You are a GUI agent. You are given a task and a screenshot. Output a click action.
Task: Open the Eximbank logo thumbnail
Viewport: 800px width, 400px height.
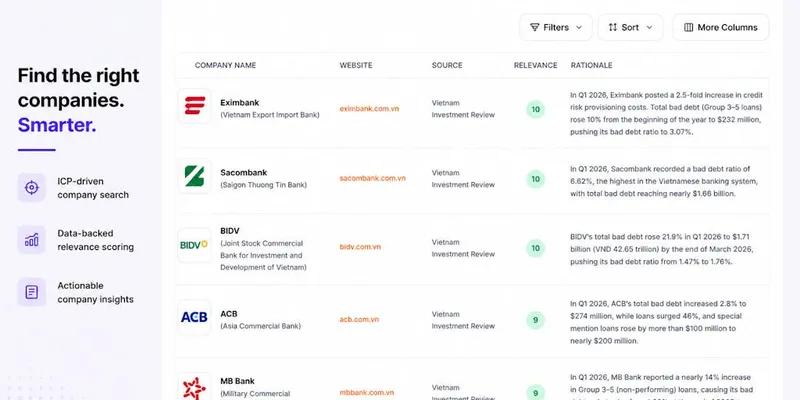click(194, 106)
